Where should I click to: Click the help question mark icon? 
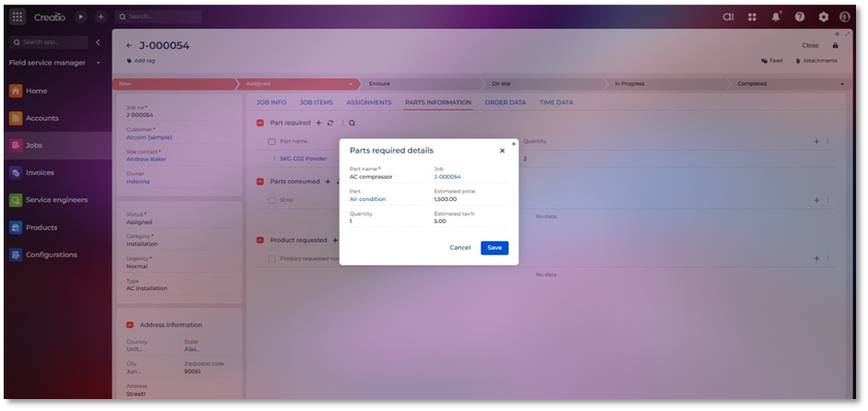tap(800, 17)
